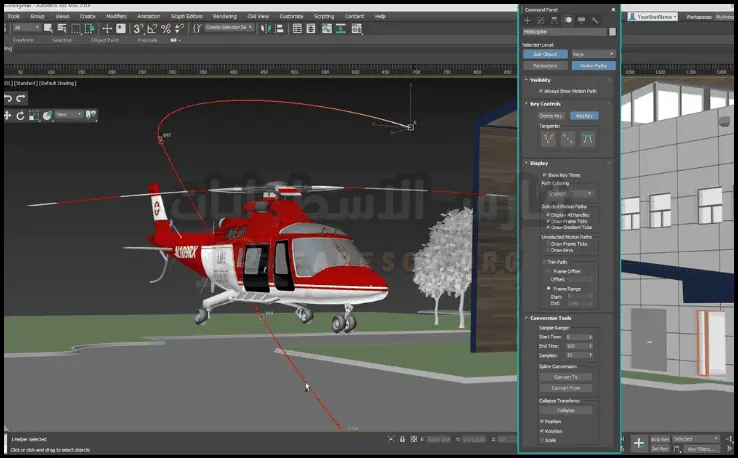Open the Animation menu
Image resolution: width=738 pixels, height=458 pixels.
coord(149,17)
